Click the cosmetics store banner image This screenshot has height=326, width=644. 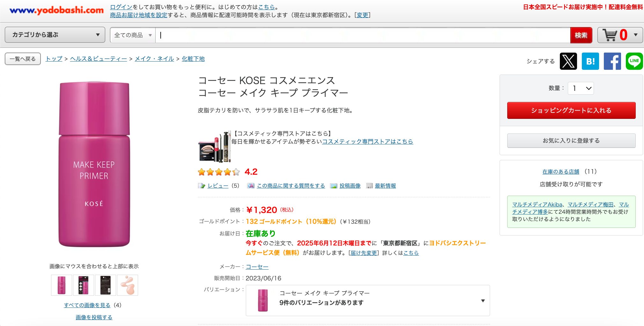[214, 147]
